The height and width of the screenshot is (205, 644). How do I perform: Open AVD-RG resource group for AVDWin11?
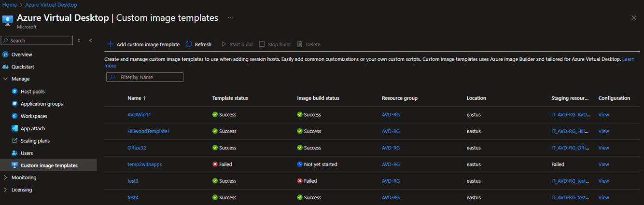tap(391, 115)
